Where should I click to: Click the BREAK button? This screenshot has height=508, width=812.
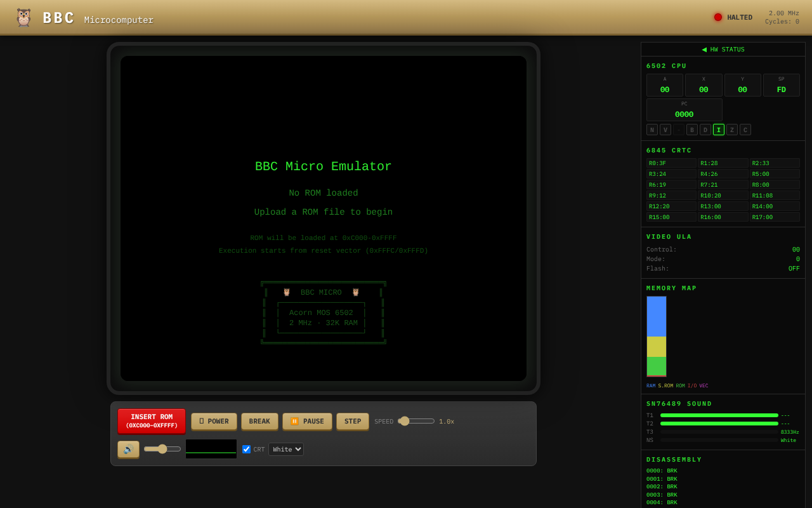click(x=259, y=421)
